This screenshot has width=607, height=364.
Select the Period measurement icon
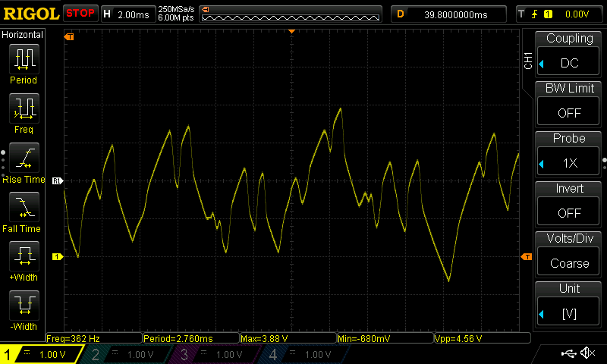[x=24, y=59]
